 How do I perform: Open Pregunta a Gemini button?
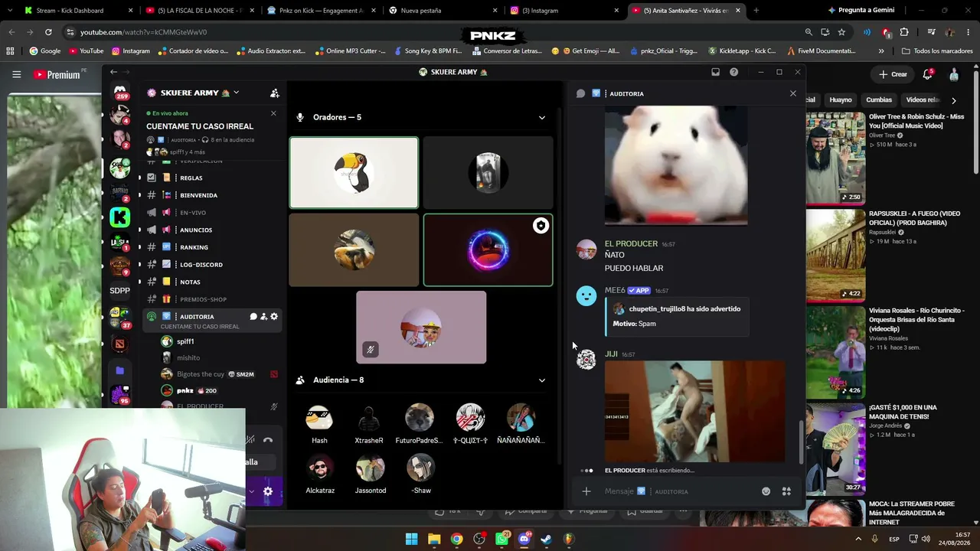[861, 11]
